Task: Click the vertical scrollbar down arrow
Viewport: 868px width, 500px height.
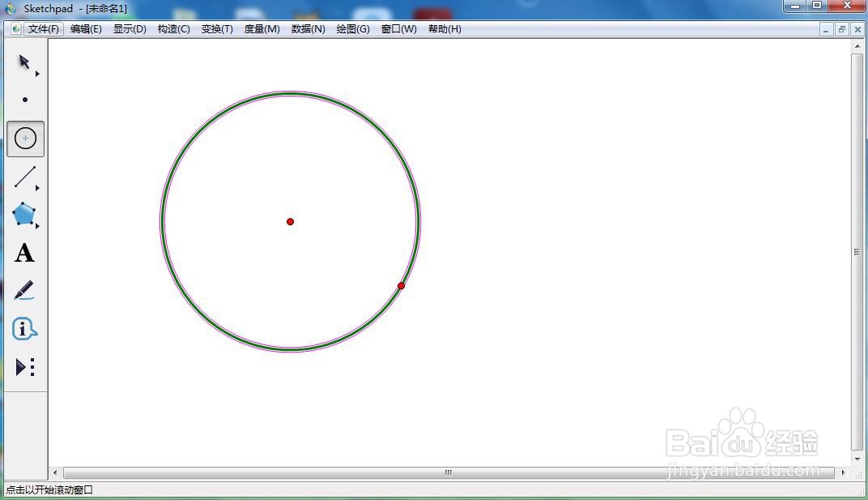Action: coord(857,459)
